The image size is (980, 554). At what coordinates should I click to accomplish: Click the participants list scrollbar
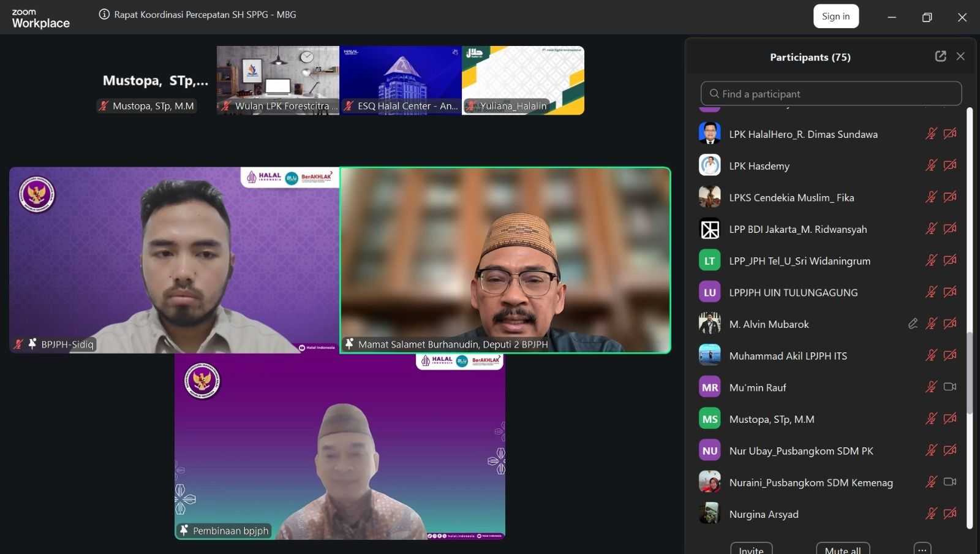(970, 374)
